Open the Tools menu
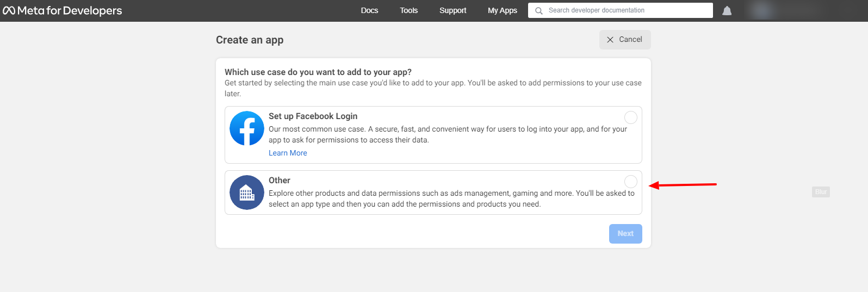This screenshot has width=868, height=292. click(409, 10)
